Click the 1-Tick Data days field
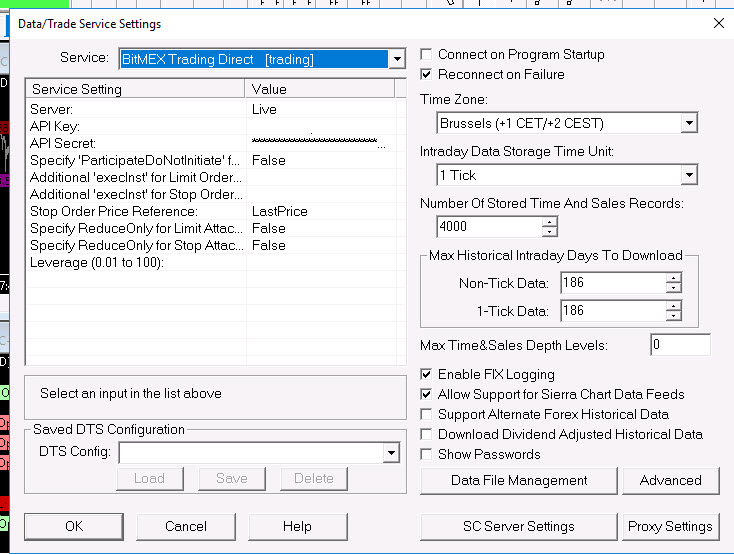 [613, 311]
